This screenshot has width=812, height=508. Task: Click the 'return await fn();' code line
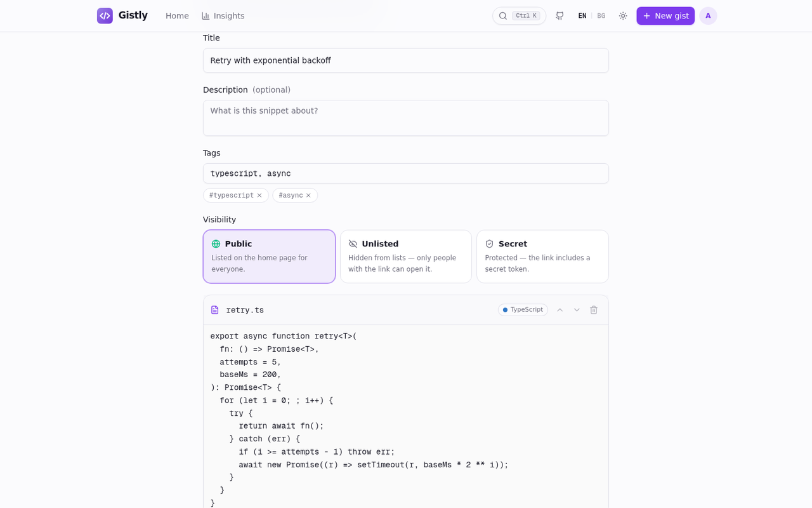tap(281, 426)
